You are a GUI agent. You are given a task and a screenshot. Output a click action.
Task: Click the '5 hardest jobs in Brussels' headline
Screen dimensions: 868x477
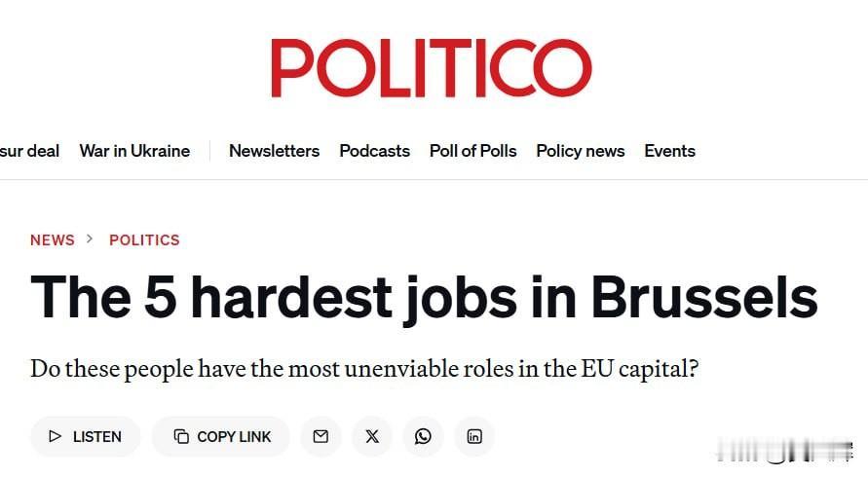(424, 297)
